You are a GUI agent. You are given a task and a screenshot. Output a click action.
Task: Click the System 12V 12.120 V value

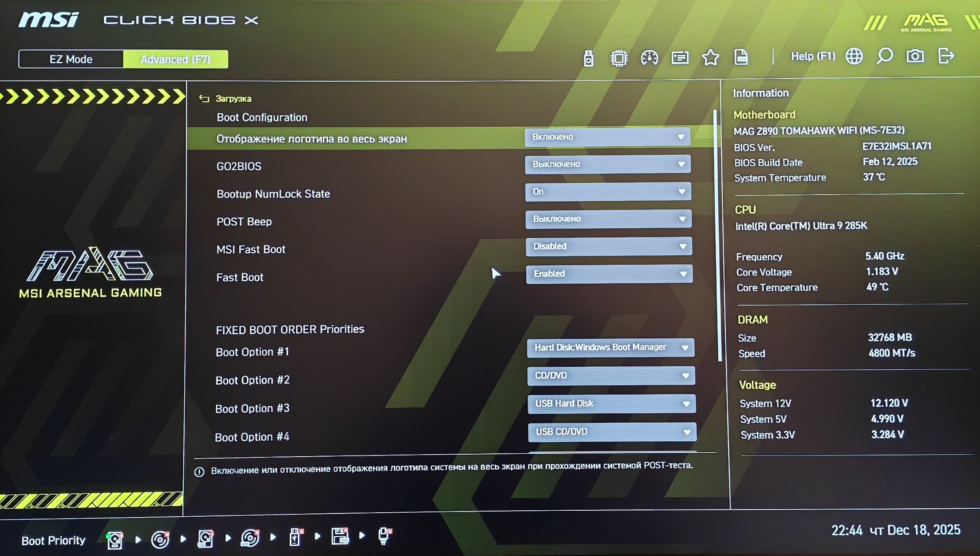[889, 403]
